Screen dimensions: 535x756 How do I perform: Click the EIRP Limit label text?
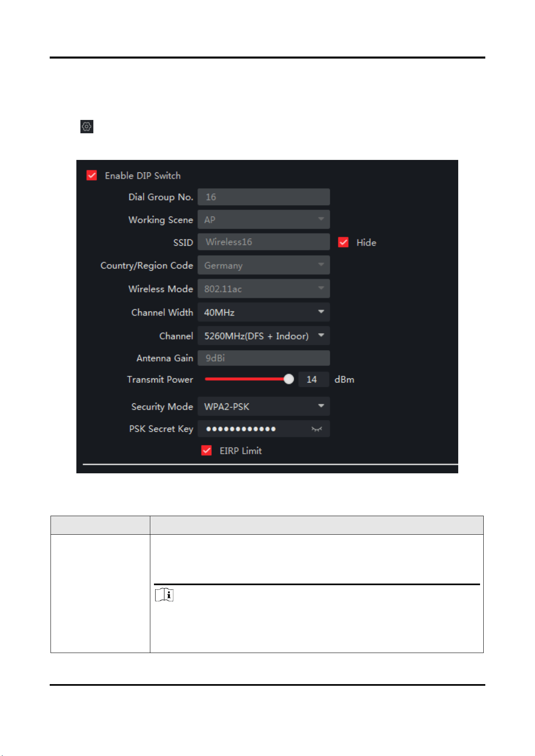240,451
